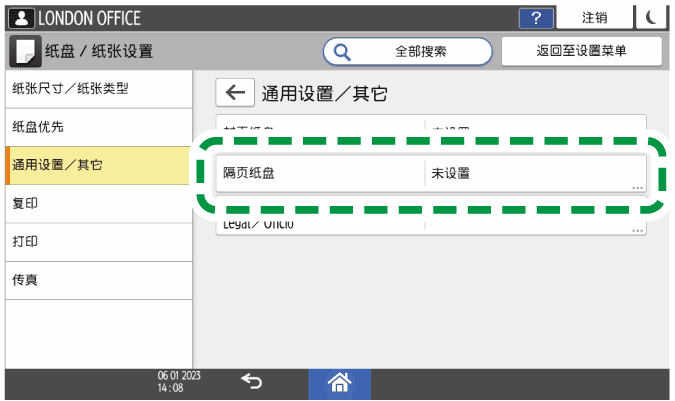Click the 注销 logout button

(x=594, y=18)
